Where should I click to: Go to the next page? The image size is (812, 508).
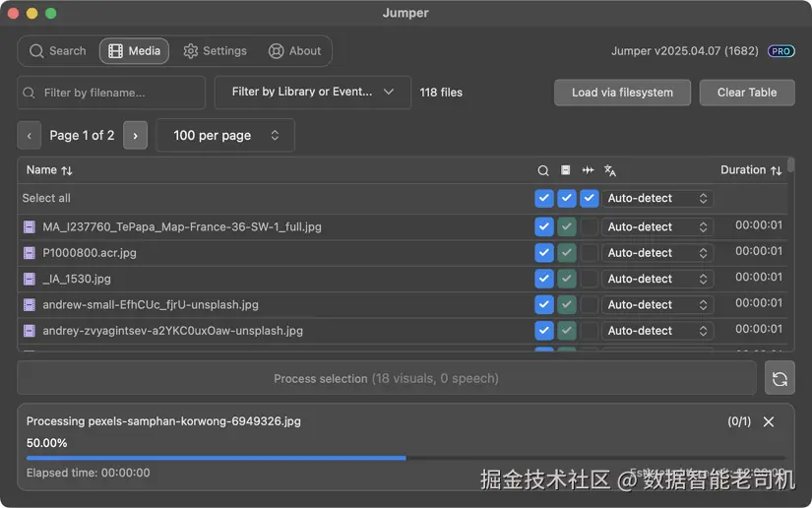pyautogui.click(x=135, y=136)
